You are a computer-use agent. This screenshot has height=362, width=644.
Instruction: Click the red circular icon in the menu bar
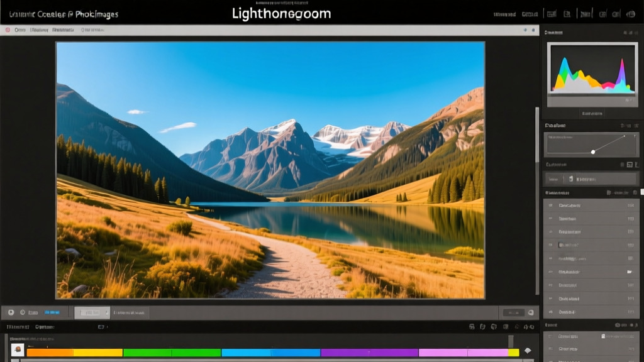8,30
